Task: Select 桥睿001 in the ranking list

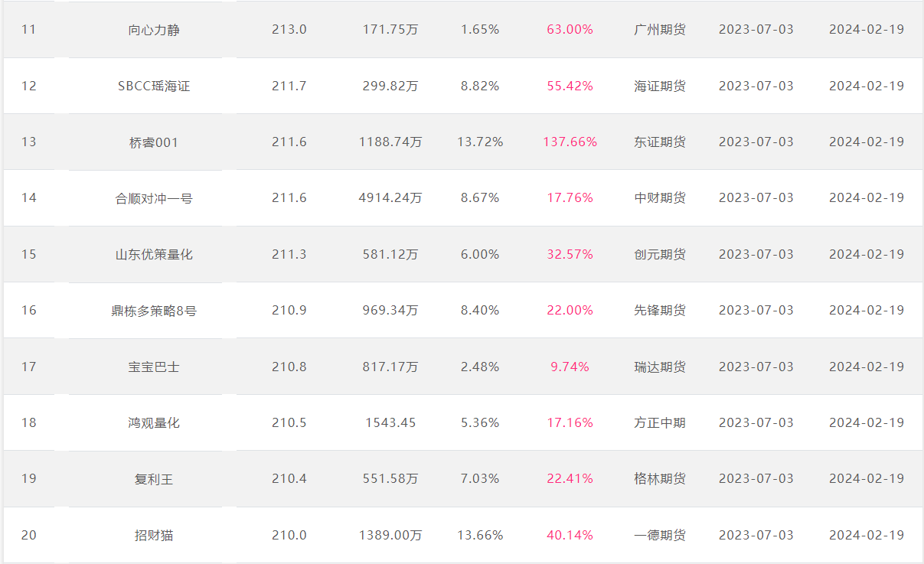Action: click(x=154, y=142)
